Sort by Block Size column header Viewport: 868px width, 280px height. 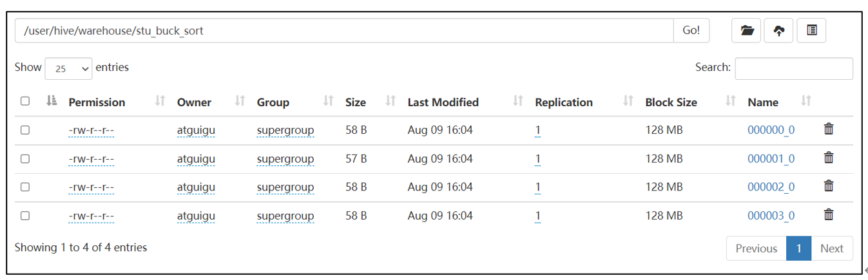pos(671,102)
